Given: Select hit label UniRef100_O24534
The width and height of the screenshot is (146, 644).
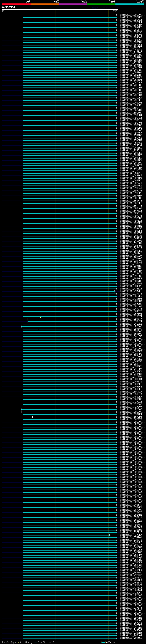Looking at the screenshot, I should [x=131, y=145].
